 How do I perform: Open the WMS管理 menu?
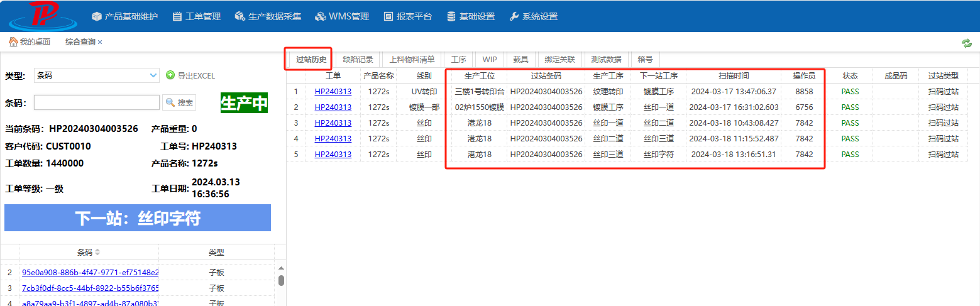point(342,16)
